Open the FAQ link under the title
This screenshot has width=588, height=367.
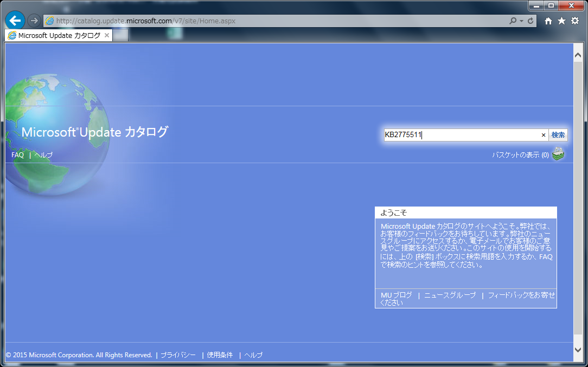(17, 155)
